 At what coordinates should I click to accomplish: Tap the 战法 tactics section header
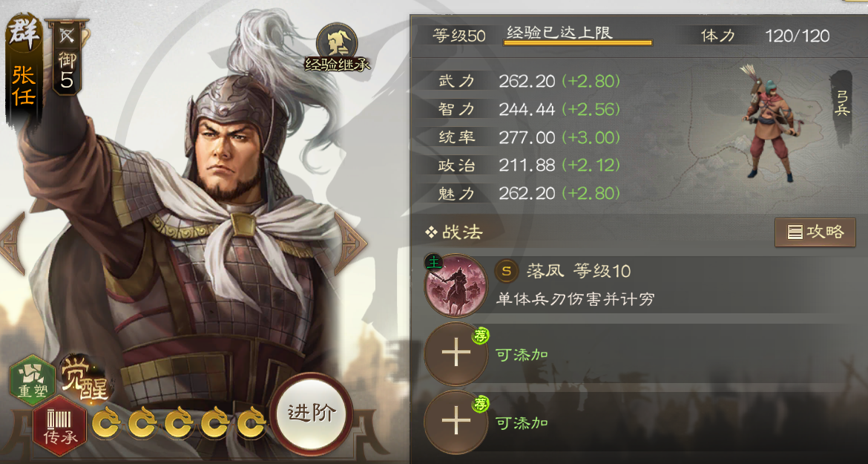tap(454, 232)
